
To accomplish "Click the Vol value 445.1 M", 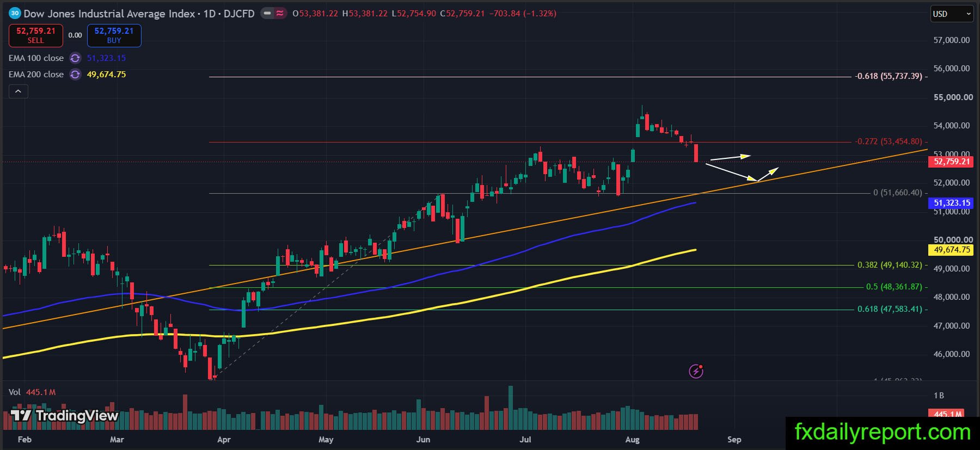I will [41, 392].
